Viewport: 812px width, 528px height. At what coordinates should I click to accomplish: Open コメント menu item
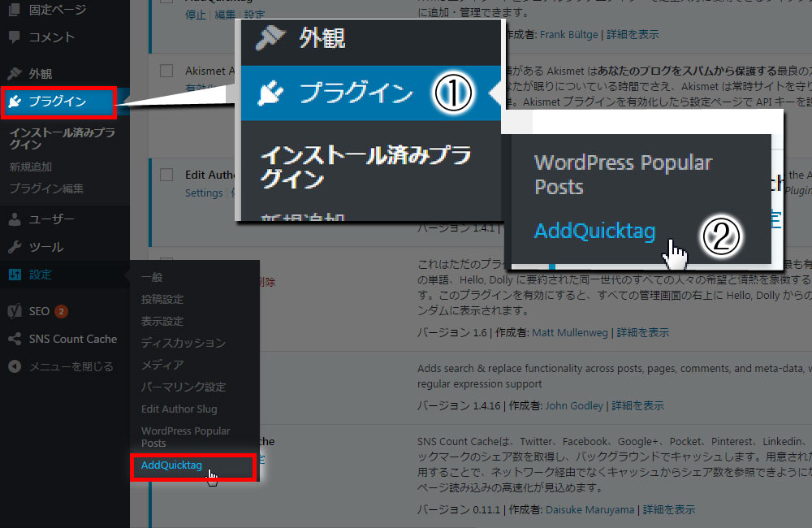click(52, 37)
